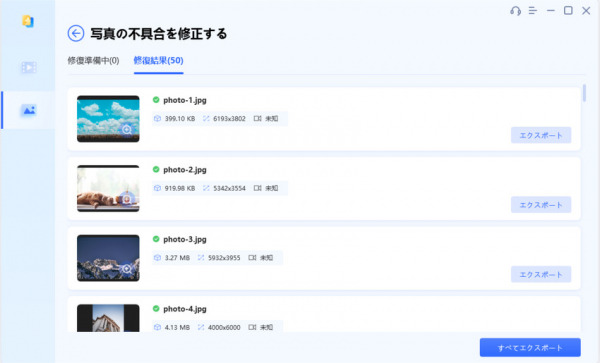
Task: Select the photo-2.jpg file name
Action: tap(185, 170)
